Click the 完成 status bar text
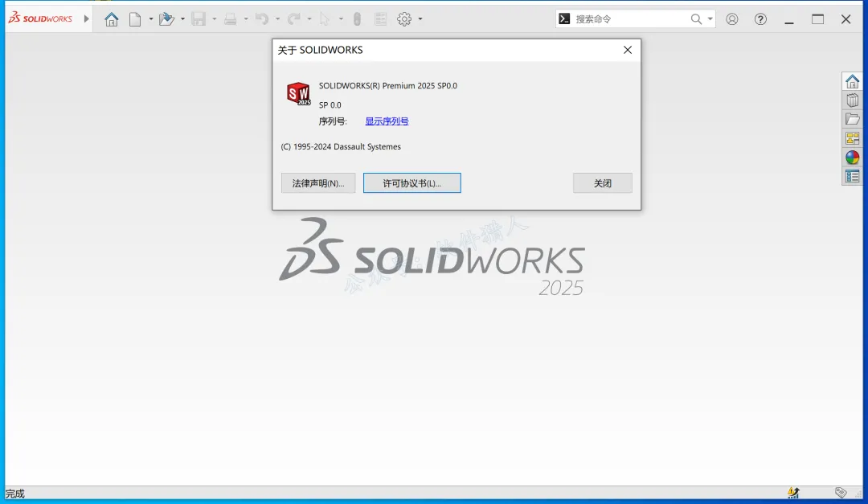 pyautogui.click(x=15, y=494)
